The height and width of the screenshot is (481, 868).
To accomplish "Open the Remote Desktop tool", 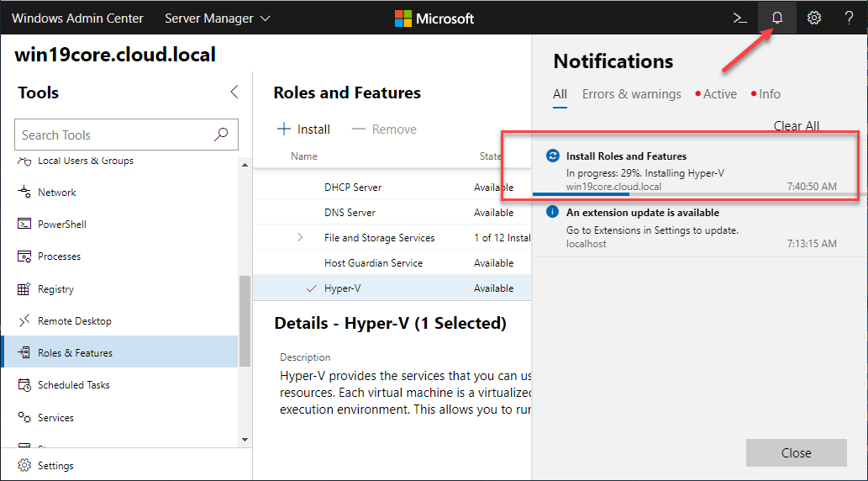I will (74, 321).
